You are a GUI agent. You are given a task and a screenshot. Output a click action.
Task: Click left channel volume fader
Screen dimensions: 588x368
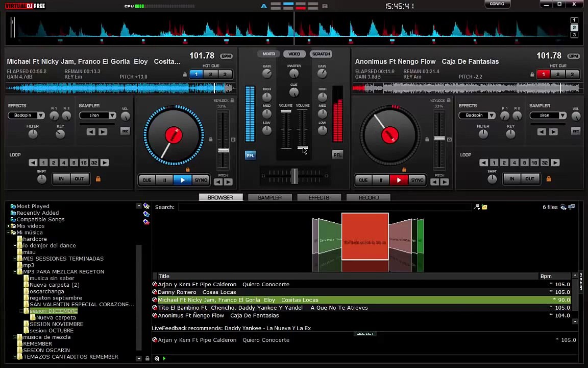286,111
